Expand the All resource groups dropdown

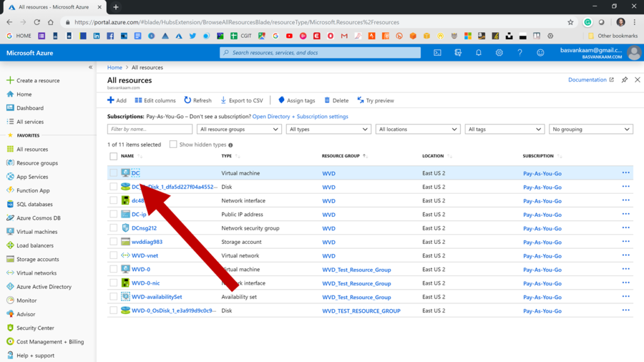[239, 129]
